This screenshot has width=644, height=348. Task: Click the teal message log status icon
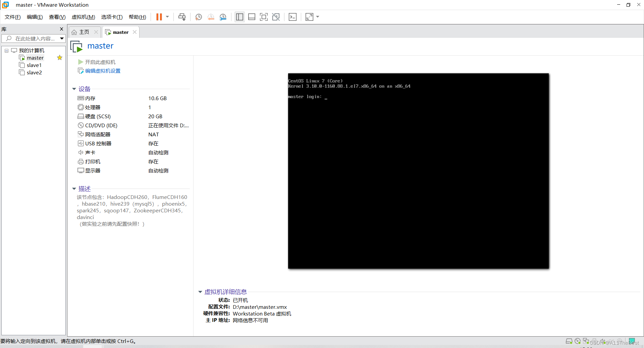(x=632, y=341)
